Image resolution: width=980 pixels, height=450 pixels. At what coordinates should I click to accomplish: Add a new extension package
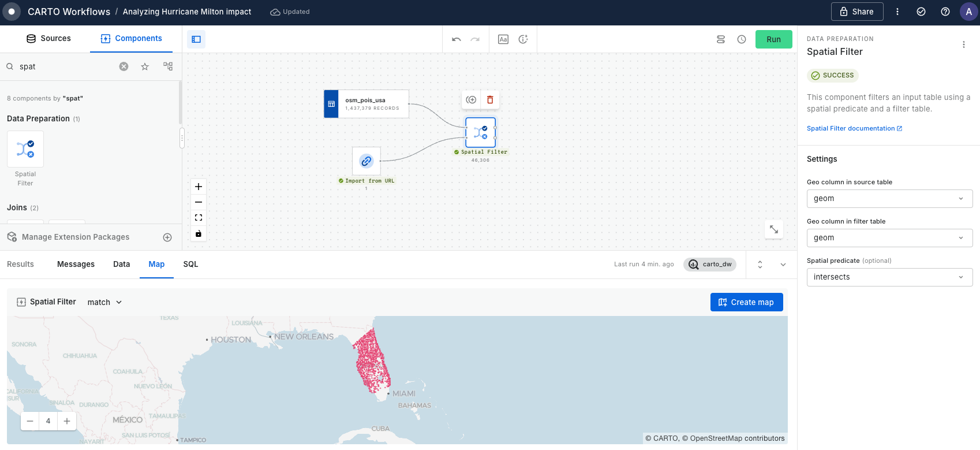167,237
